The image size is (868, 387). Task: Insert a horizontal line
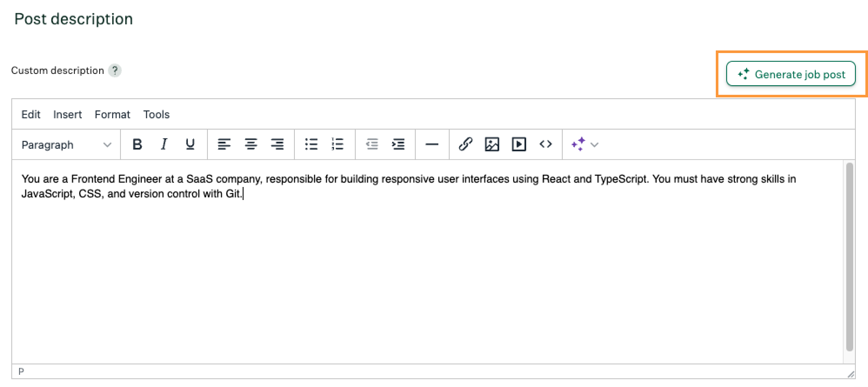431,144
